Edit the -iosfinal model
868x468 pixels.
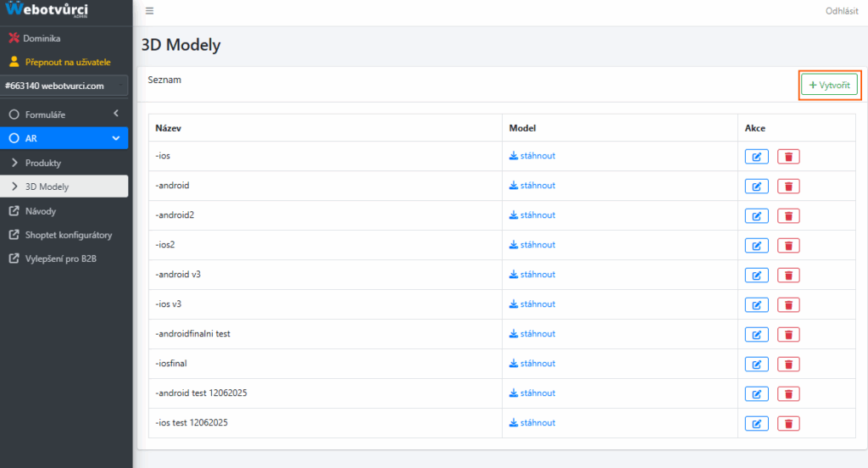[756, 365]
